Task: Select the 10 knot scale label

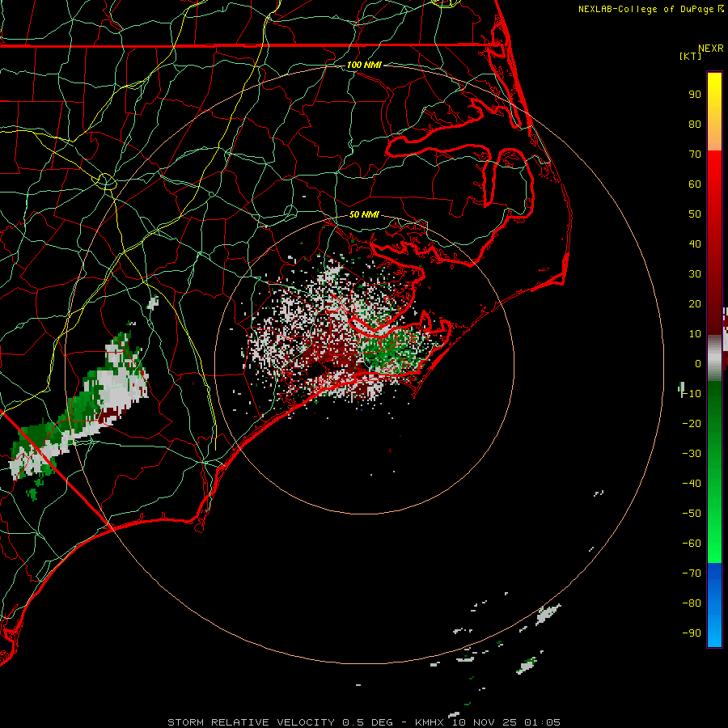Action: coord(695,334)
